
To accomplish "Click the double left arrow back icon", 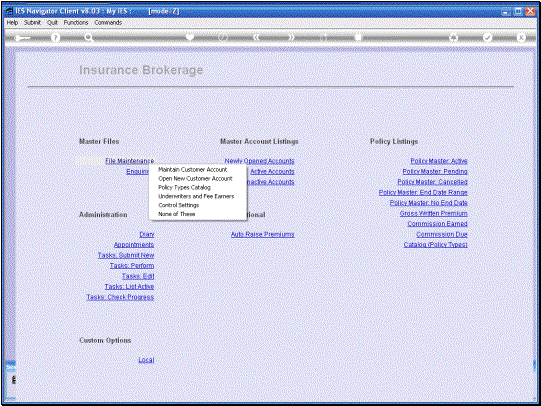I will (256, 37).
